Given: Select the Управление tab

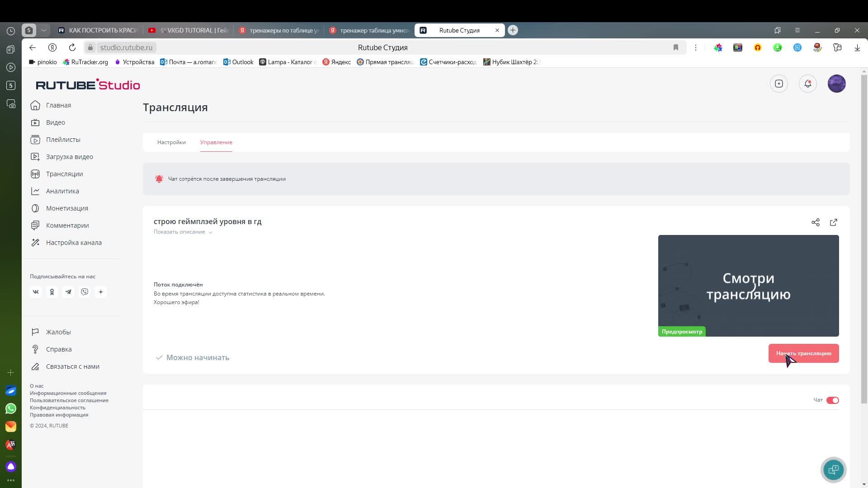Looking at the screenshot, I should 217,142.
